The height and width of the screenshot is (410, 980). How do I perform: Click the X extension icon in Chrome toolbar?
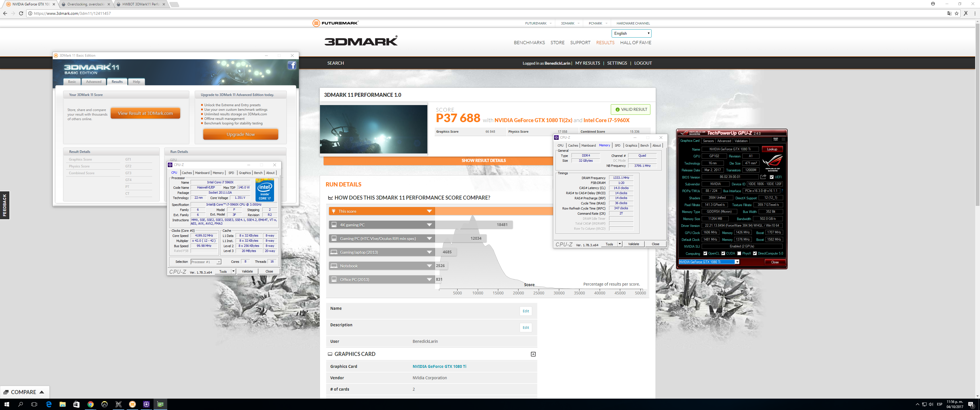[x=965, y=13]
